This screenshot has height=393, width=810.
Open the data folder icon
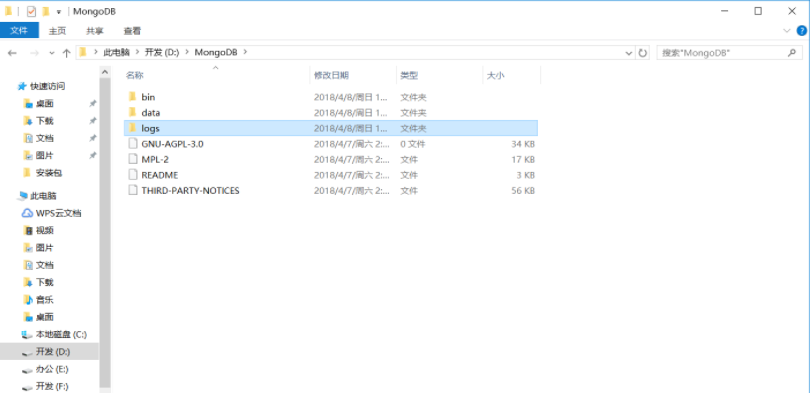[133, 112]
